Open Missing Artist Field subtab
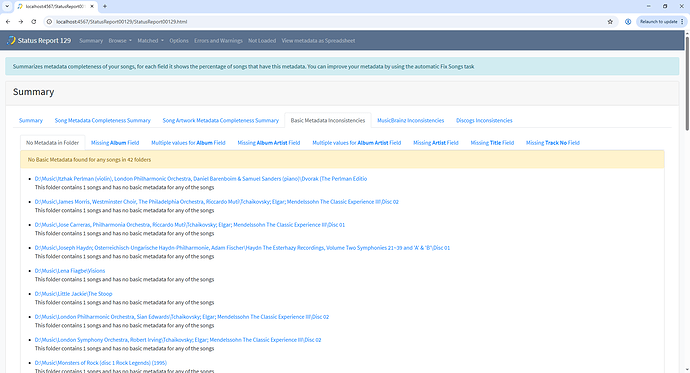The width and height of the screenshot is (690, 373). pos(436,143)
